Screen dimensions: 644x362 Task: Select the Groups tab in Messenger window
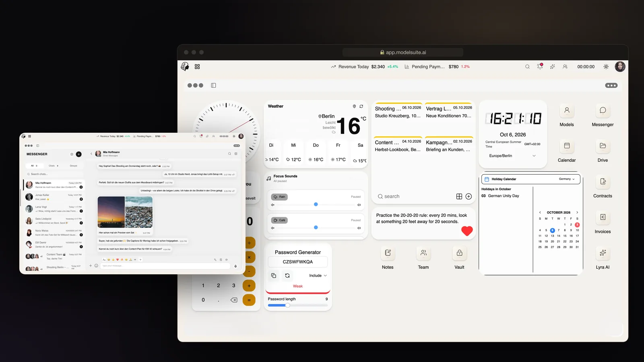(x=73, y=166)
